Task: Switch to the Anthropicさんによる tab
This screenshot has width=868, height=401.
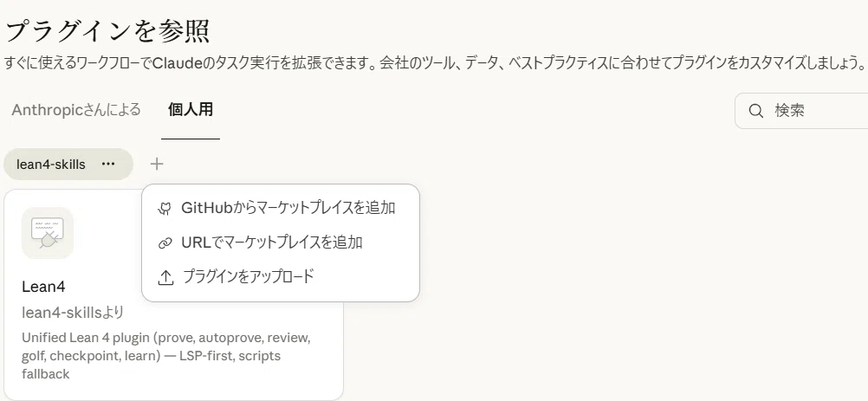Action: point(76,109)
